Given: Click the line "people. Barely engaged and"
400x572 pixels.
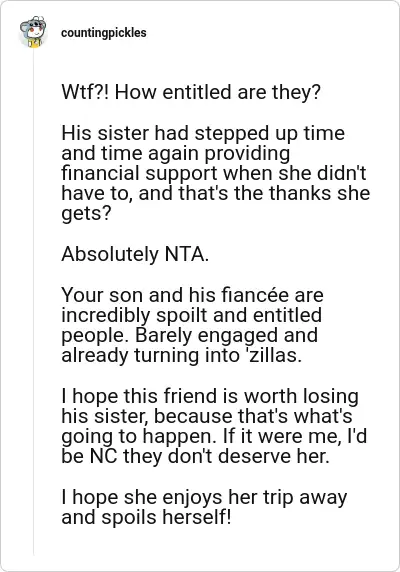Looking at the screenshot, I should coord(189,335).
